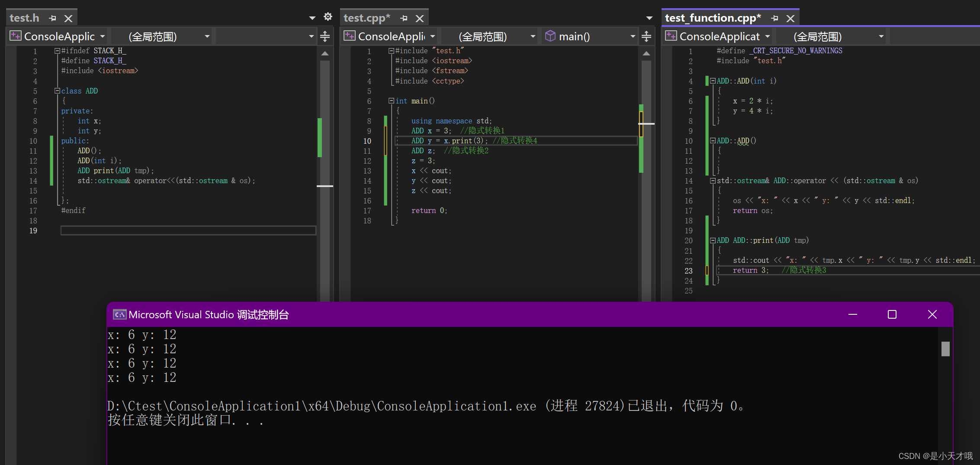Click the scrollbar in the test_function.cpp pane

[977, 130]
